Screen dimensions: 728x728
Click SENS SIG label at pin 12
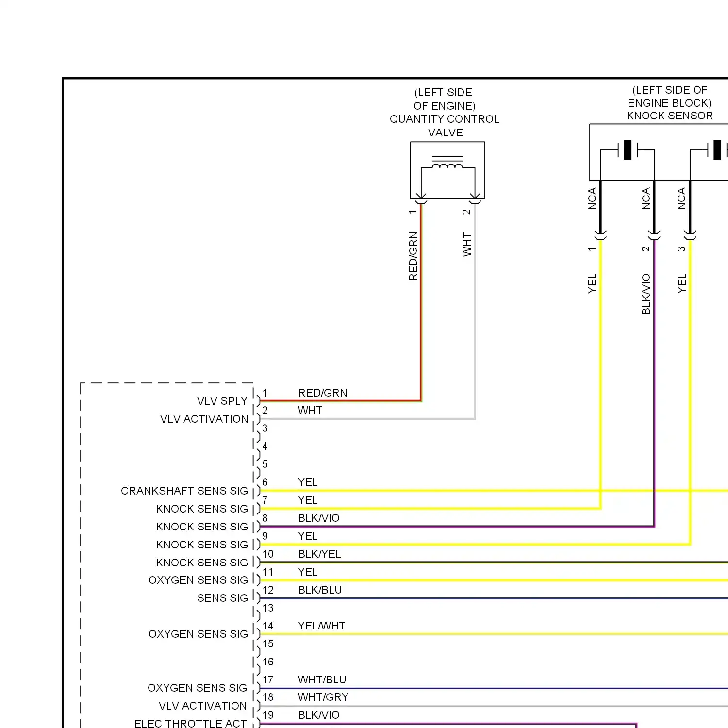tap(222, 598)
